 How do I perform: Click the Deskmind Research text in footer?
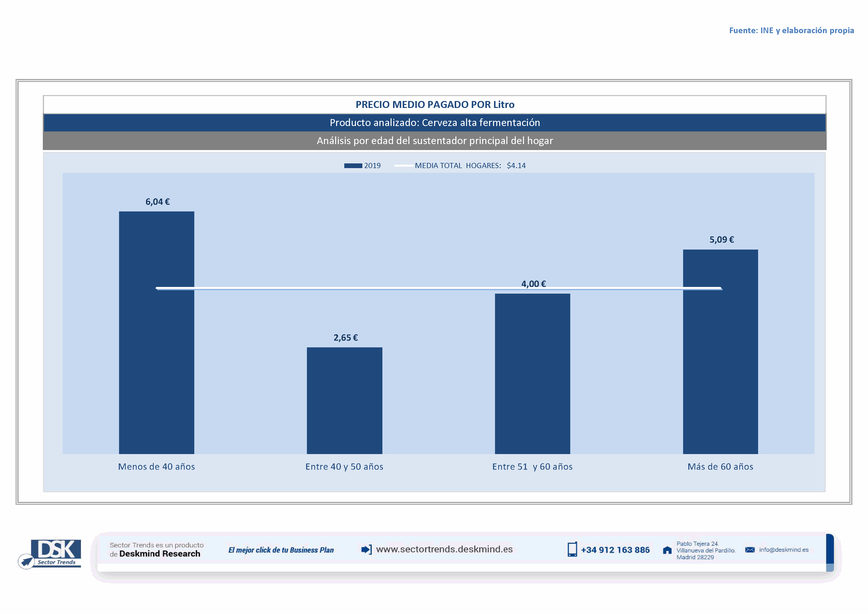click(x=160, y=554)
